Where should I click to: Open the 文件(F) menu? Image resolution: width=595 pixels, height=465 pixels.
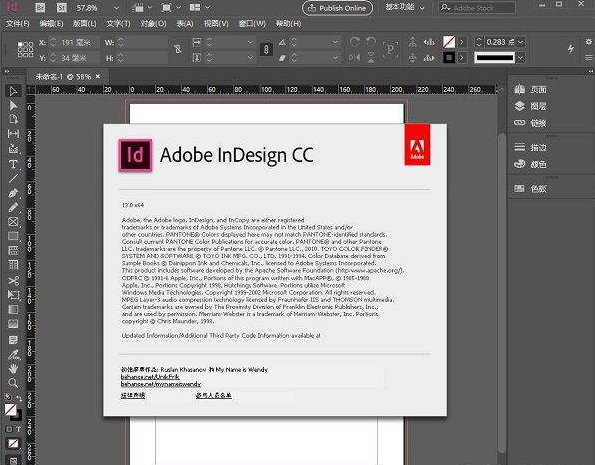click(x=17, y=24)
